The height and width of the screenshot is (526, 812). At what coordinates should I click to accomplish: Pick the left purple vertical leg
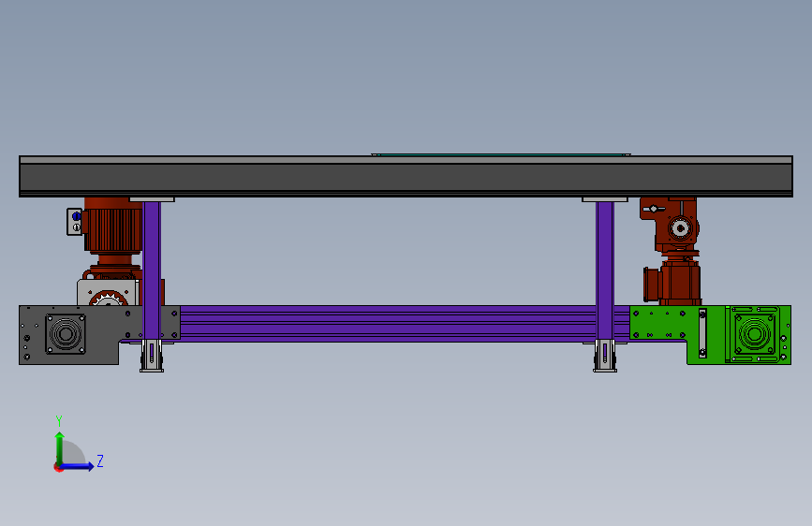pos(152,270)
